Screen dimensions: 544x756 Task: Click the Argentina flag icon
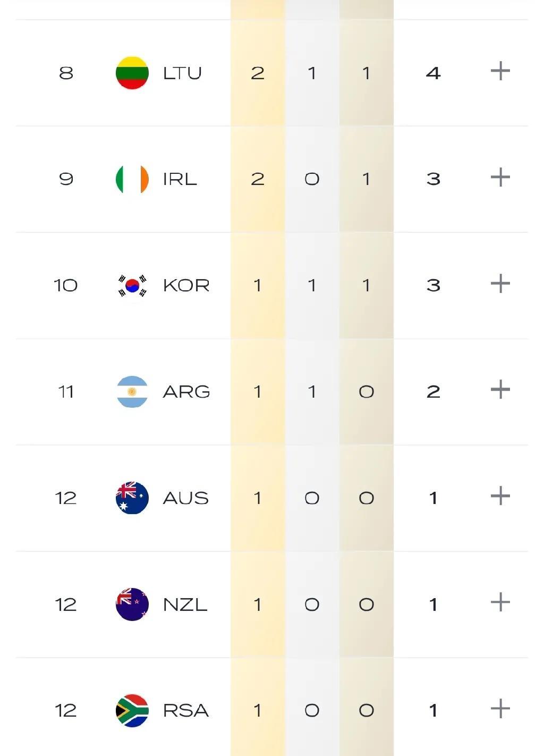132,392
